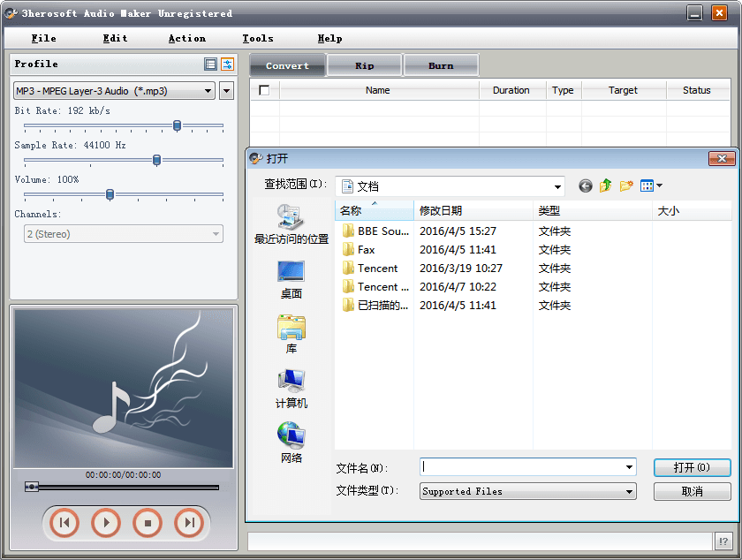
Task: Sort files by 名称 column header
Action: (375, 210)
